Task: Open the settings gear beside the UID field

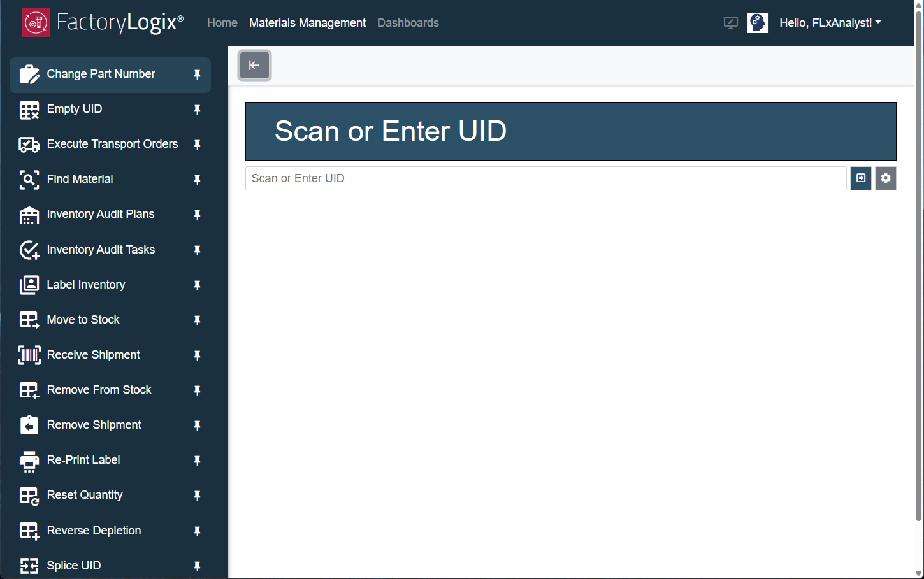Action: (886, 178)
